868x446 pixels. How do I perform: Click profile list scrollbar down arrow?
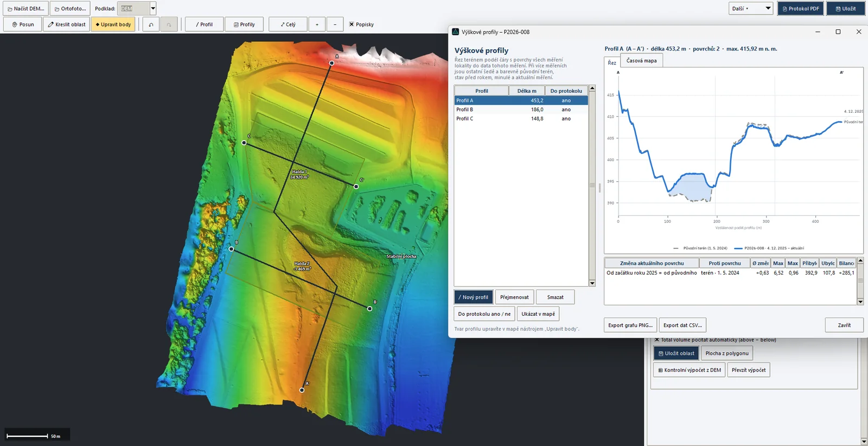point(592,283)
